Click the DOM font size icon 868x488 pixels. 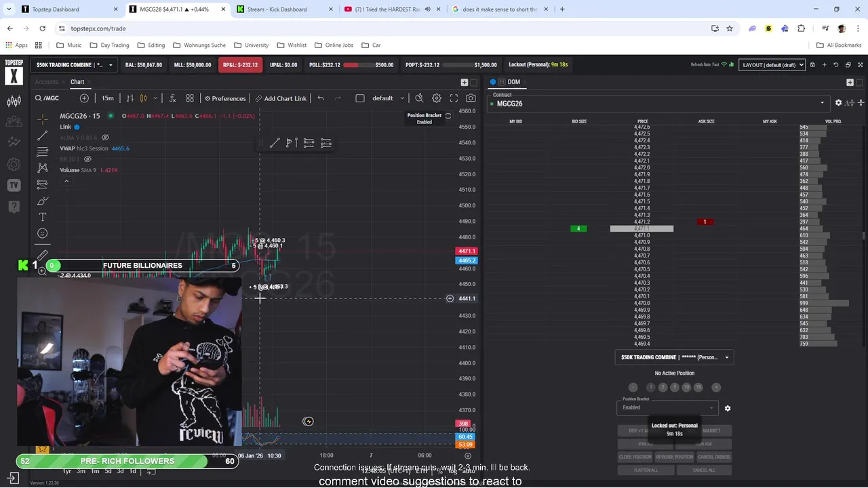point(850,103)
